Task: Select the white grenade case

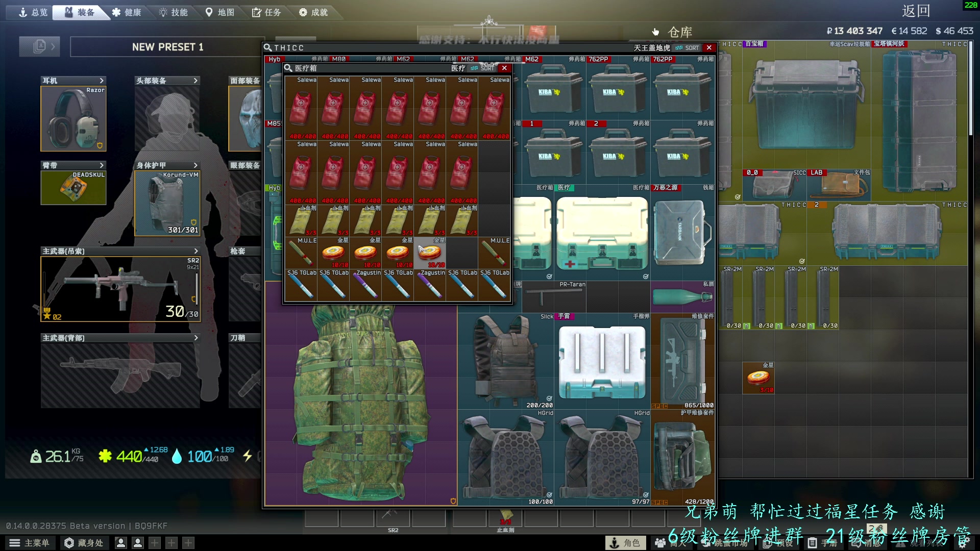Action: point(602,361)
